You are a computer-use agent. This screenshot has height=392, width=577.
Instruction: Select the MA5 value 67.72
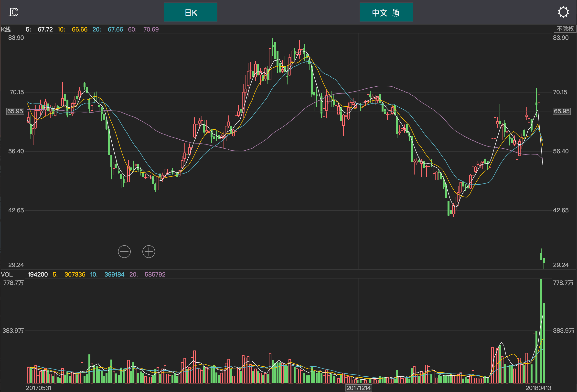[45, 30]
